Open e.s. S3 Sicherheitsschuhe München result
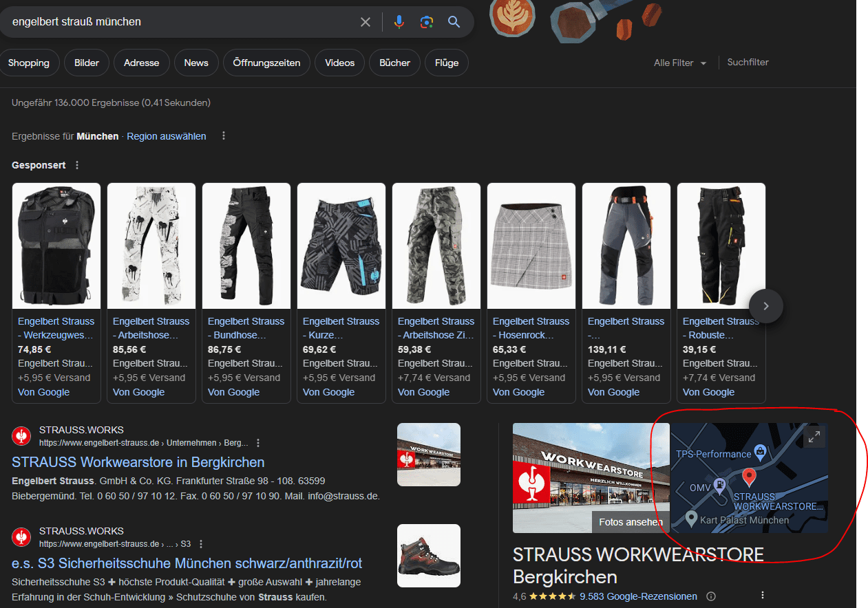The width and height of the screenshot is (868, 608). click(187, 563)
